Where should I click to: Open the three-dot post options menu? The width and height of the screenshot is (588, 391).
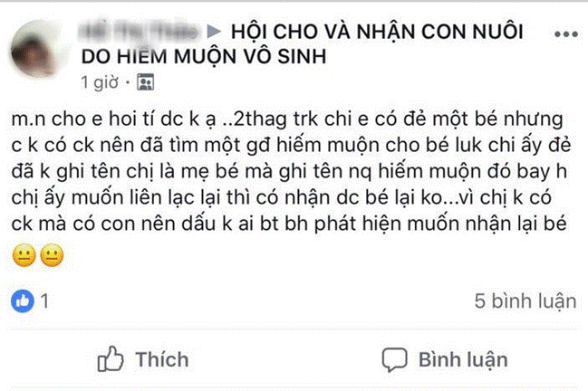pyautogui.click(x=566, y=34)
